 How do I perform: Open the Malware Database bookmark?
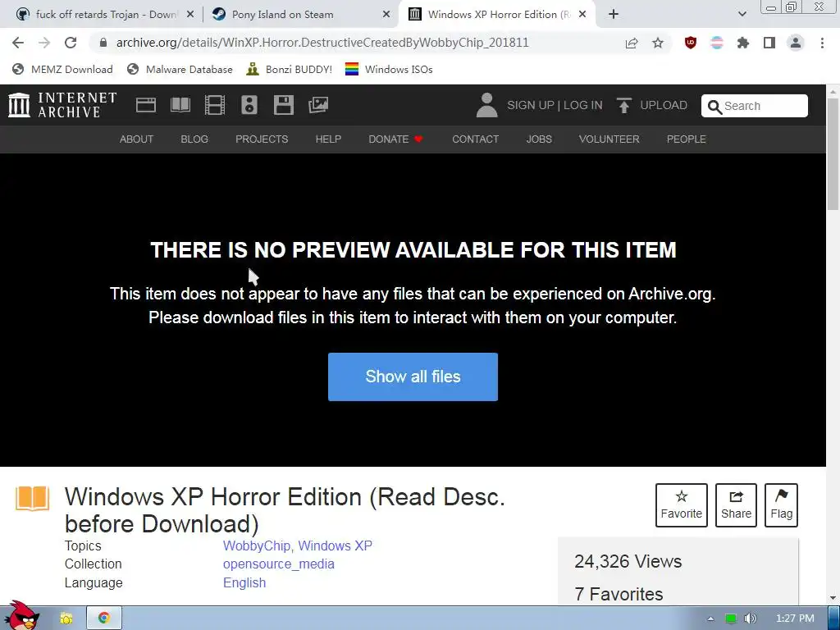(x=180, y=69)
